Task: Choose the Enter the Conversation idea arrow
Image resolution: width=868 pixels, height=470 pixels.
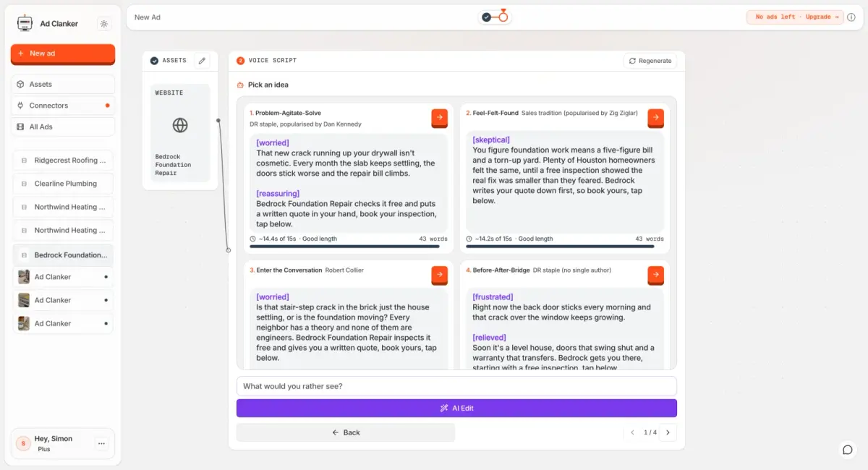Action: click(439, 274)
